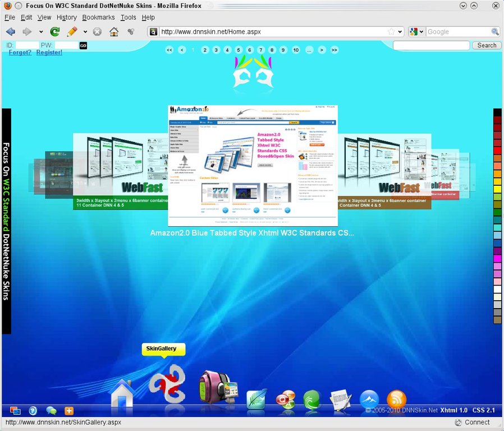Open the Tools menu
Image resolution: width=504 pixels, height=431 pixels.
[128, 17]
